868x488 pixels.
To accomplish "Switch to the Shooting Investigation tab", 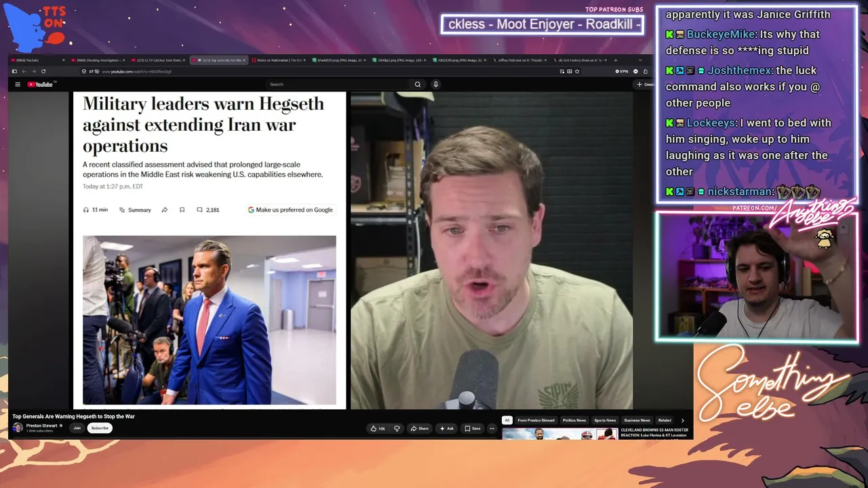I will coord(98,60).
